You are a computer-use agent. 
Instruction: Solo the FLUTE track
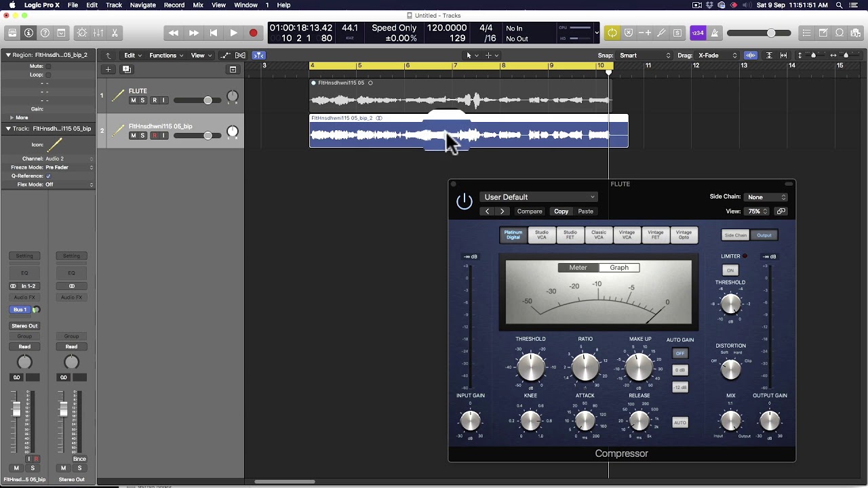tap(142, 100)
